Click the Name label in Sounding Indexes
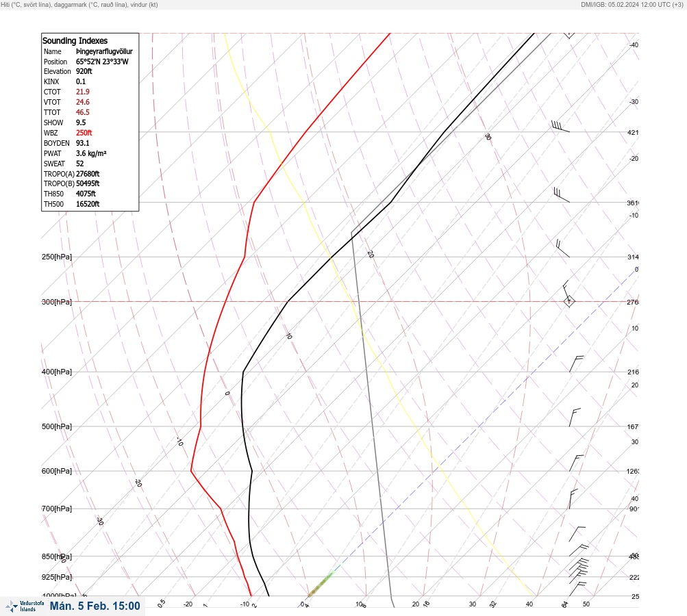 click(53, 51)
